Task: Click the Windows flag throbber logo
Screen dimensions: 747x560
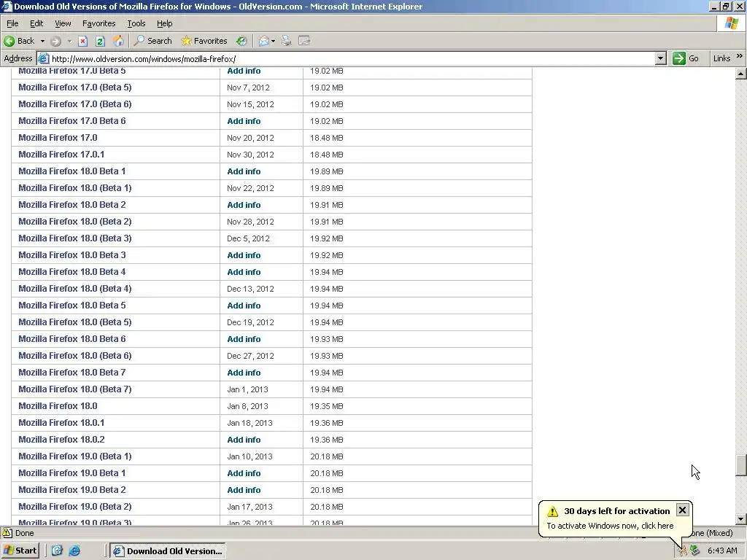Action: (732, 23)
